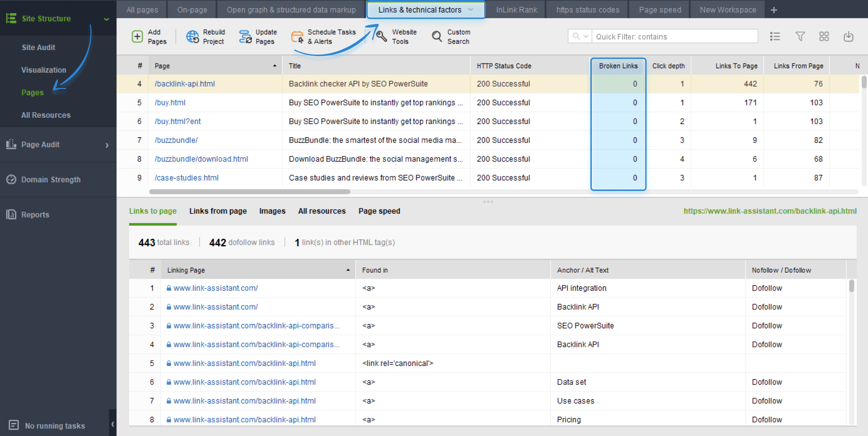Sort by the HTTP Status Code column
This screenshot has width=868, height=436.
530,66
